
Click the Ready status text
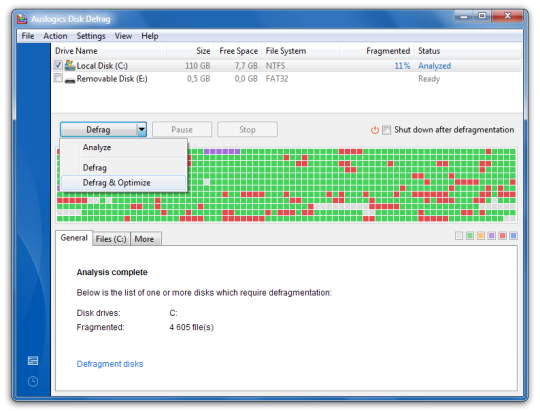click(x=429, y=79)
